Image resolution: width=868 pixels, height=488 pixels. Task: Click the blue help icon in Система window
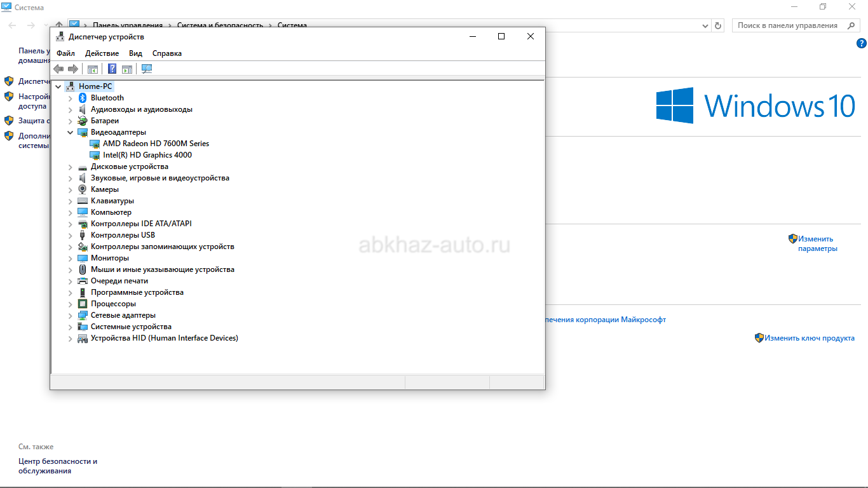862,43
